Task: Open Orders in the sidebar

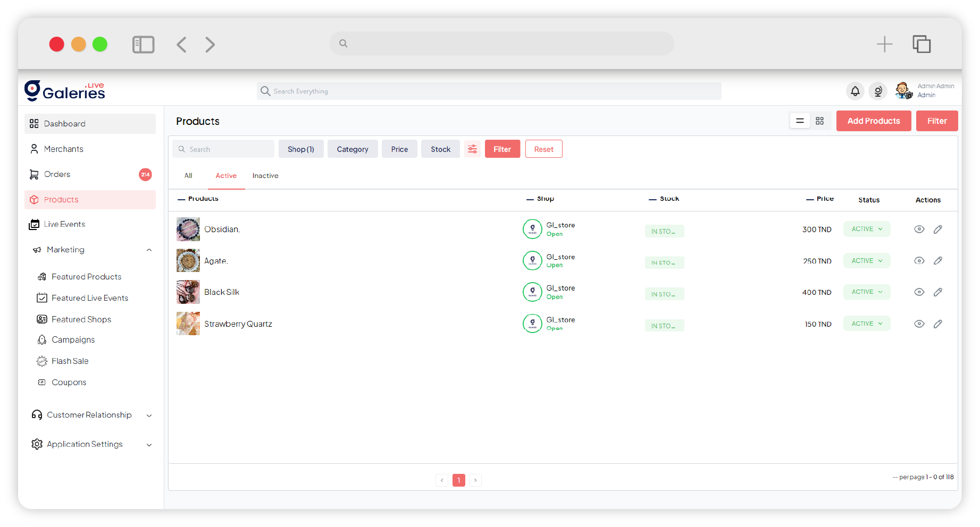Action: (57, 174)
